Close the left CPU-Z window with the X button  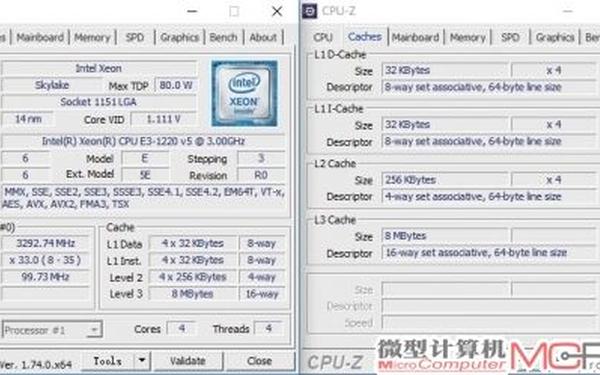point(277,11)
